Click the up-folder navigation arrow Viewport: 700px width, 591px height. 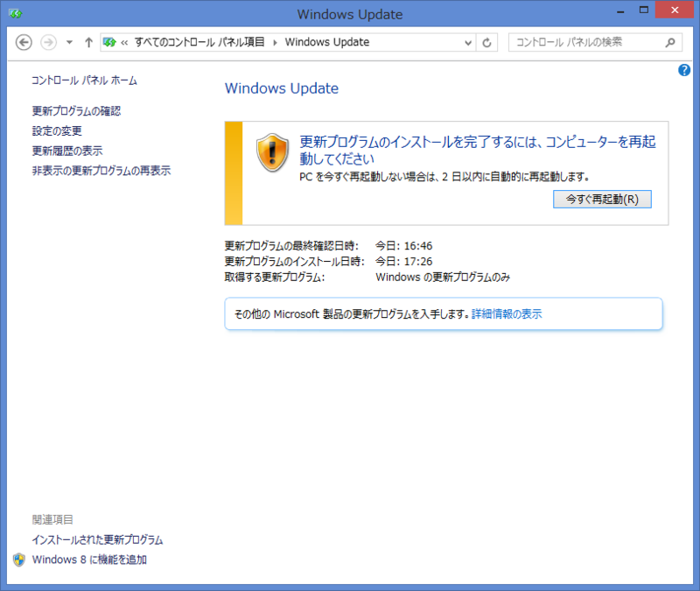[88, 41]
